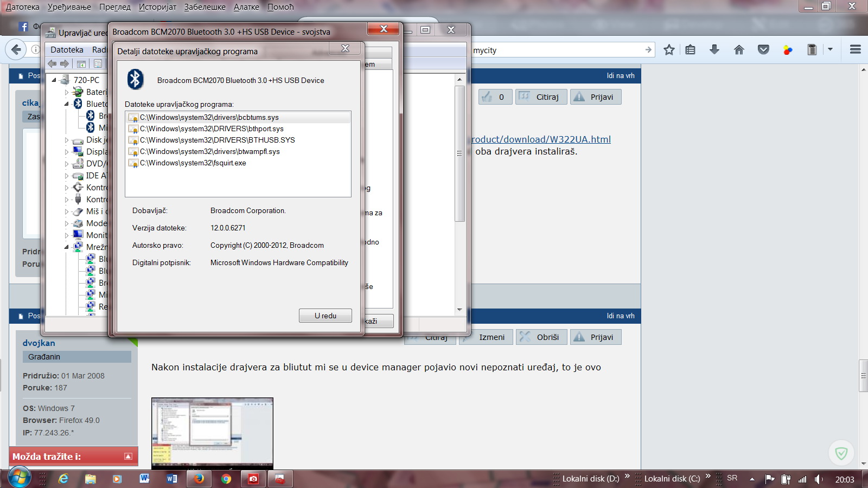Collapse the Možda tražite i panel
This screenshot has height=488, width=868.
point(128,457)
